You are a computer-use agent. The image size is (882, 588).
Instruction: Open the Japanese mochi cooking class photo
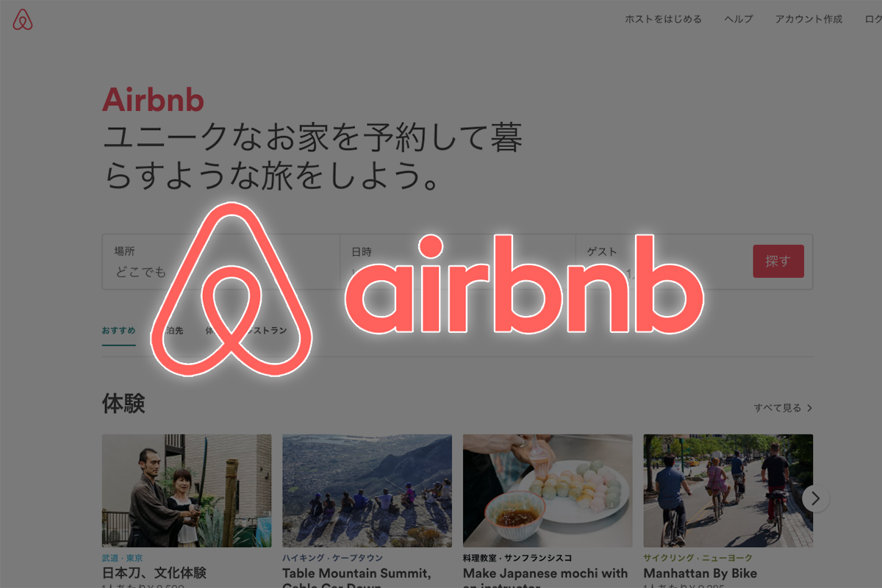[548, 490]
